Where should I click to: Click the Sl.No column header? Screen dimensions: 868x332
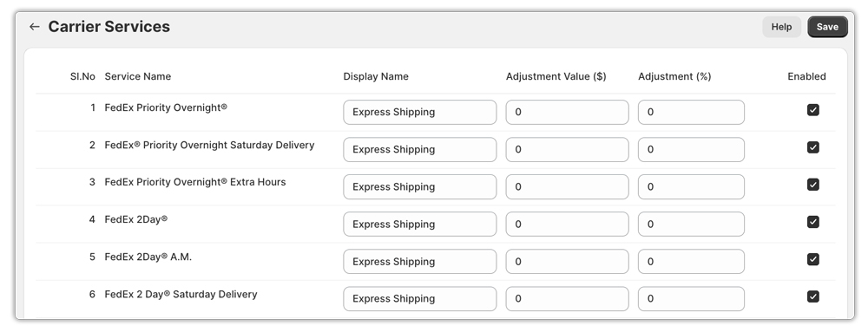(x=82, y=77)
